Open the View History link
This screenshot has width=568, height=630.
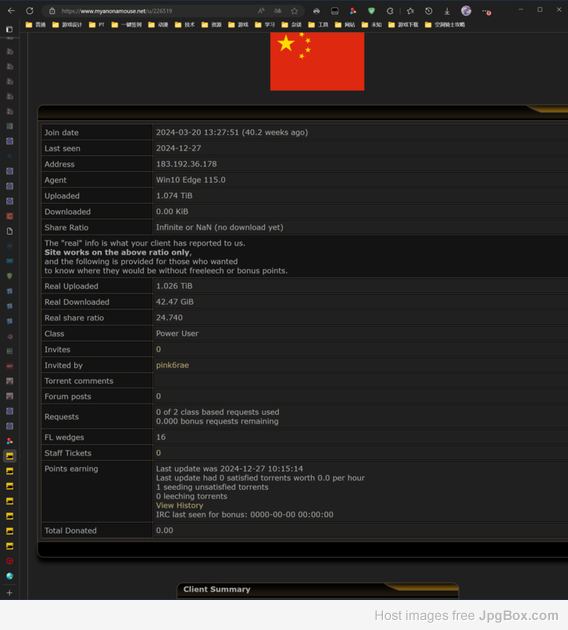tap(180, 505)
